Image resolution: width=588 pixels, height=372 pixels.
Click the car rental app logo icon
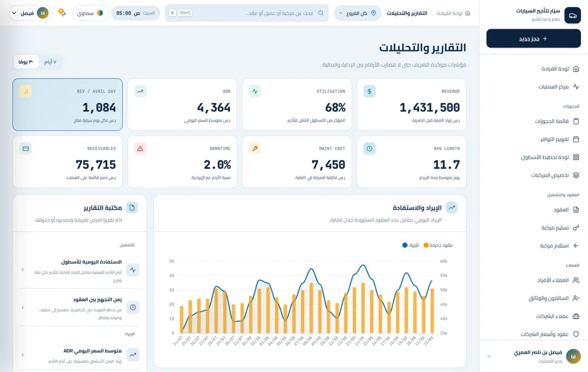point(573,15)
